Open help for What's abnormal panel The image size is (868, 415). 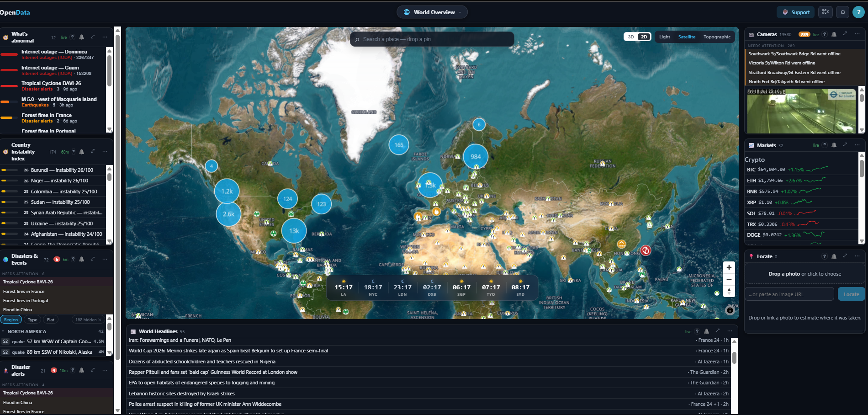(x=72, y=37)
